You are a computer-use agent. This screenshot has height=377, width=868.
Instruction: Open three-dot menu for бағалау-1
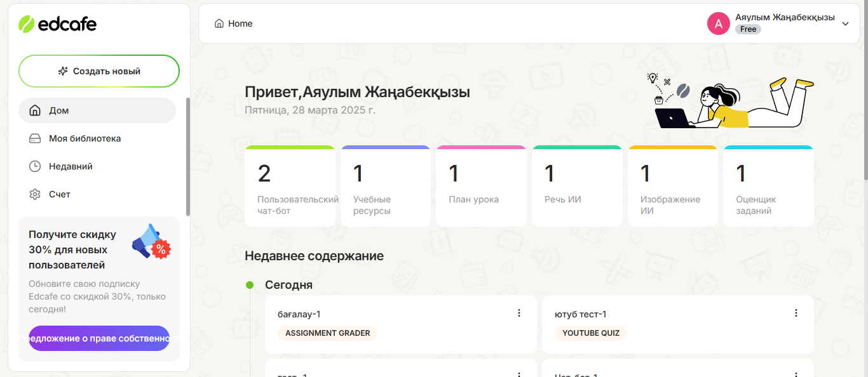(x=519, y=313)
